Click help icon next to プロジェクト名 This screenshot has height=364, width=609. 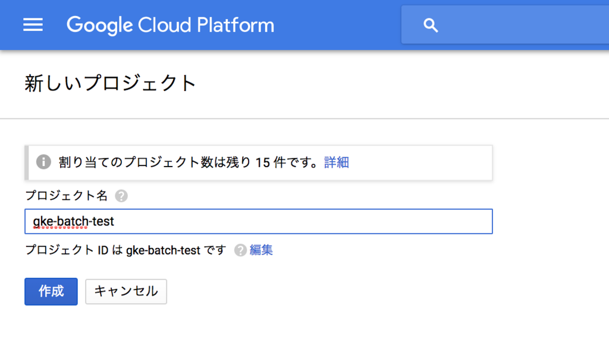click(121, 196)
